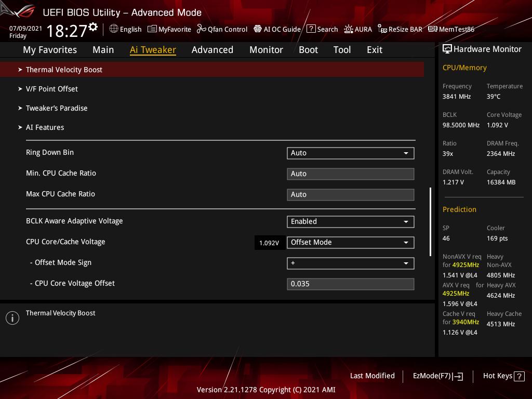Click the 4805 MHz Heavy Non-AVX value
The image size is (532, 399).
click(501, 275)
